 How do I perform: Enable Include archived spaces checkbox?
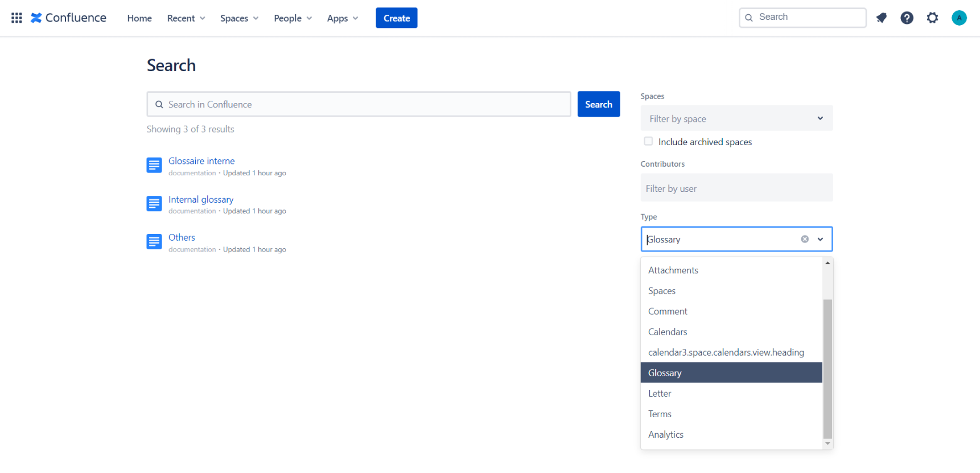648,141
